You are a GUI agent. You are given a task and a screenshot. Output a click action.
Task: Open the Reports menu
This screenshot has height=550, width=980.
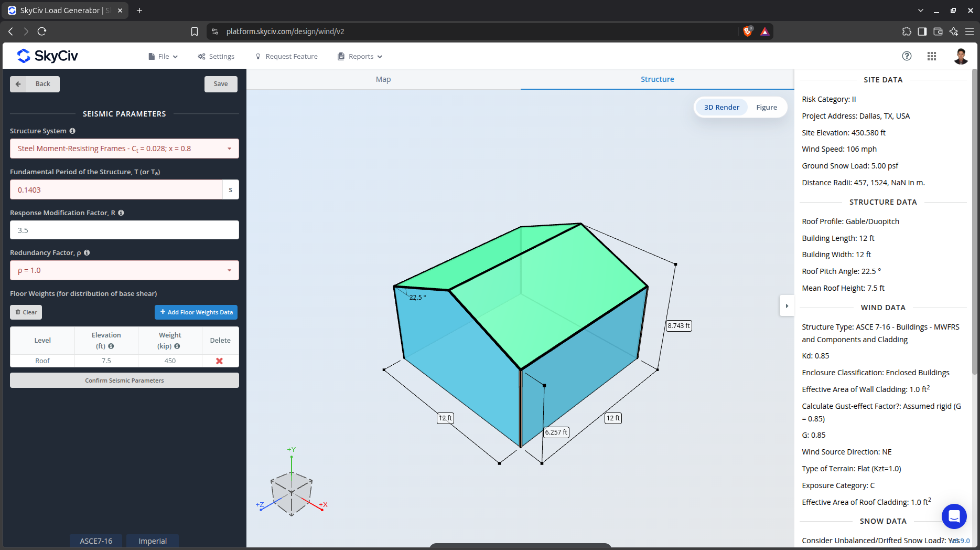click(x=360, y=56)
